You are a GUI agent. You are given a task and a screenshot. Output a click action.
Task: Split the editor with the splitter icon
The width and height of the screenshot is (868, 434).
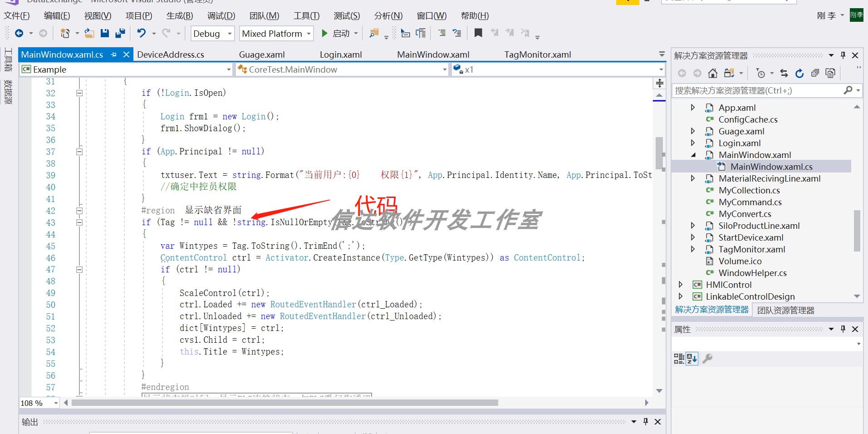coord(659,83)
